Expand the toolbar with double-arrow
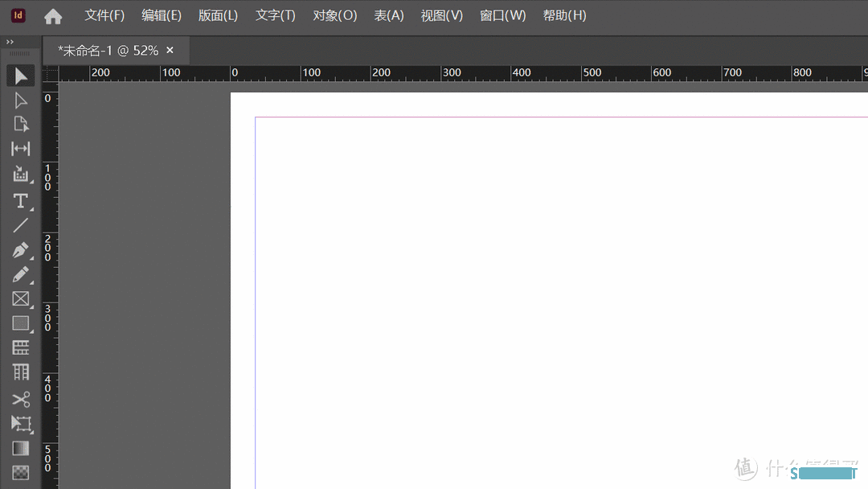 coord(10,42)
